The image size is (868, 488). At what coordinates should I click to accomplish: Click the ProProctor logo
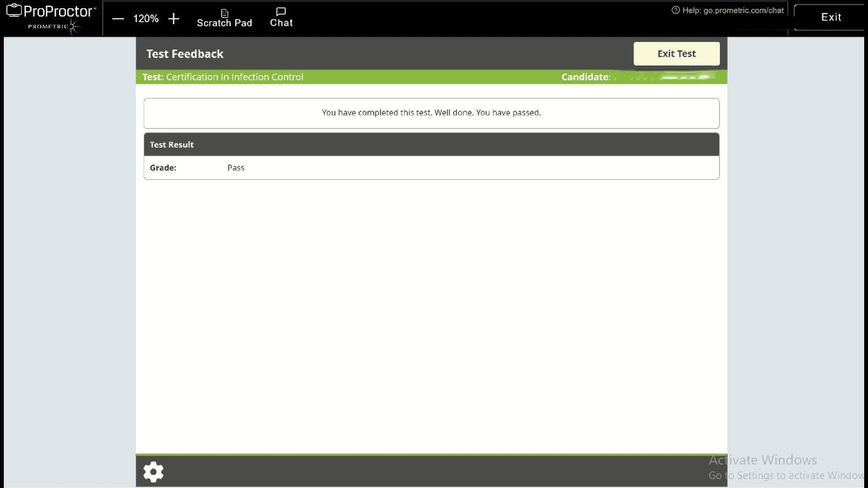tap(51, 11)
